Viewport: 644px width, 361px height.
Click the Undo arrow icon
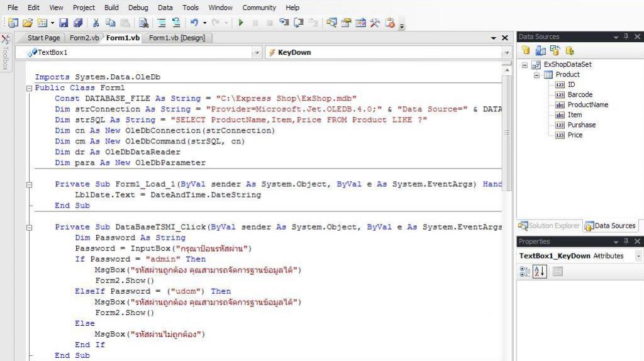[194, 23]
